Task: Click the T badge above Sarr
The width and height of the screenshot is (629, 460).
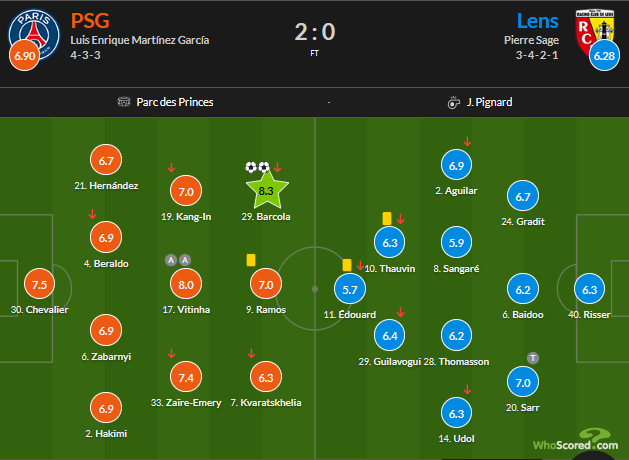Action: (x=532, y=357)
